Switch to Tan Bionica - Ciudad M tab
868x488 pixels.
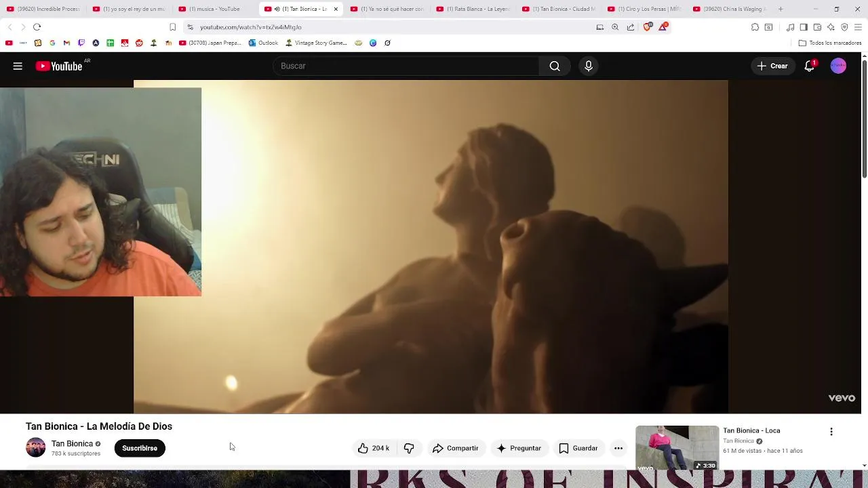[x=559, y=9]
